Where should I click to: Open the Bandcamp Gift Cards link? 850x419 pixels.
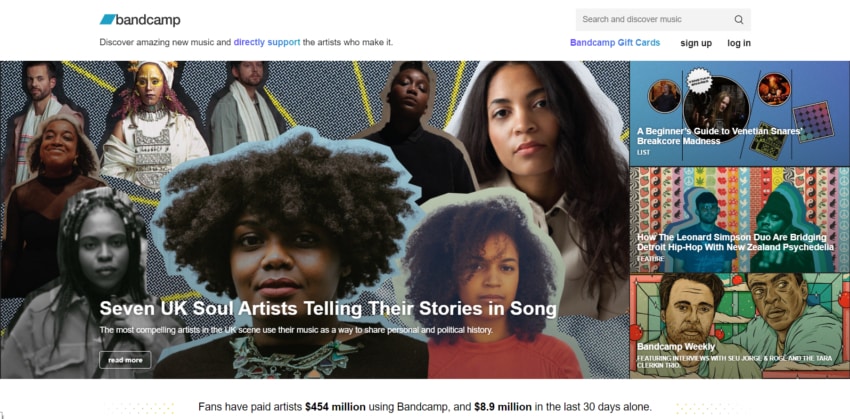click(x=615, y=43)
